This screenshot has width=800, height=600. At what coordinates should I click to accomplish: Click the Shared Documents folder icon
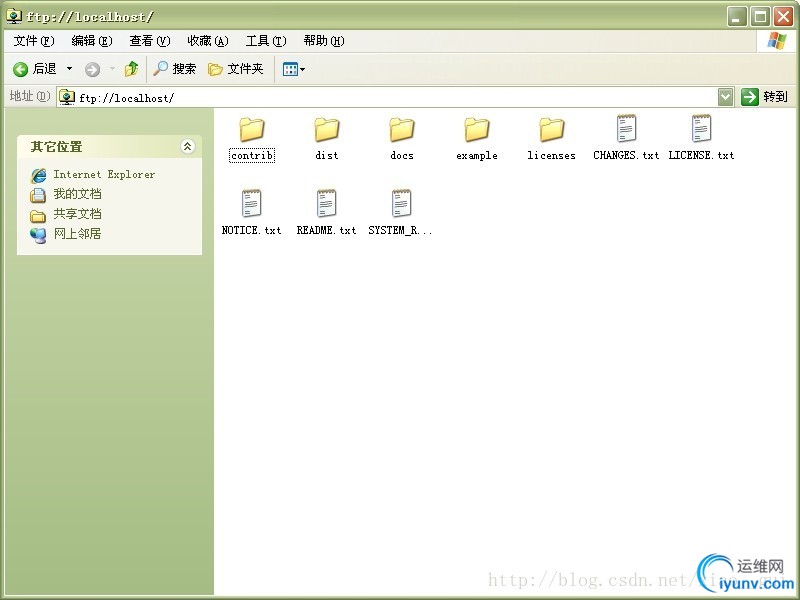tap(38, 216)
